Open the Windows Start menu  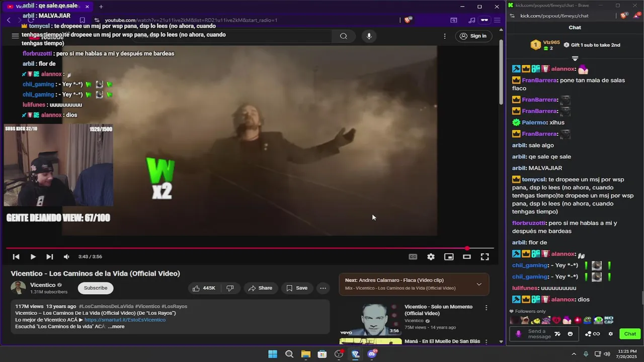pos(272,354)
